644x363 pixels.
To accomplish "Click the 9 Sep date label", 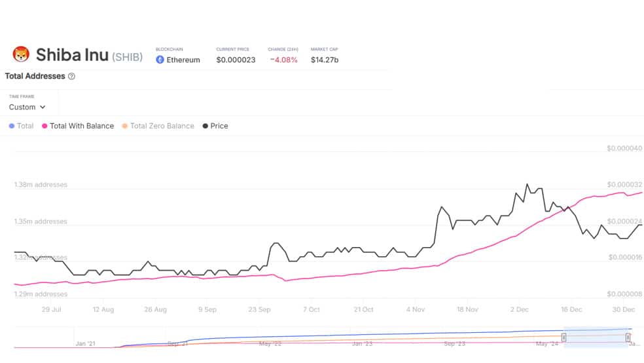I will coord(207,309).
